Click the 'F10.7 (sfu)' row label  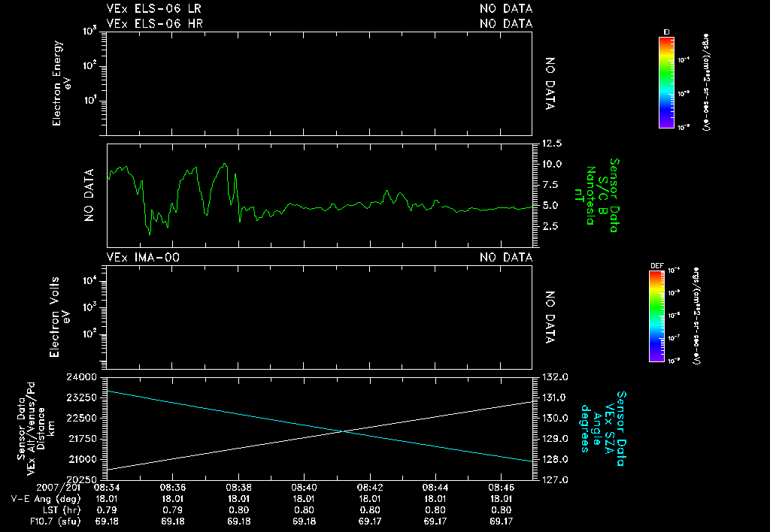55,521
